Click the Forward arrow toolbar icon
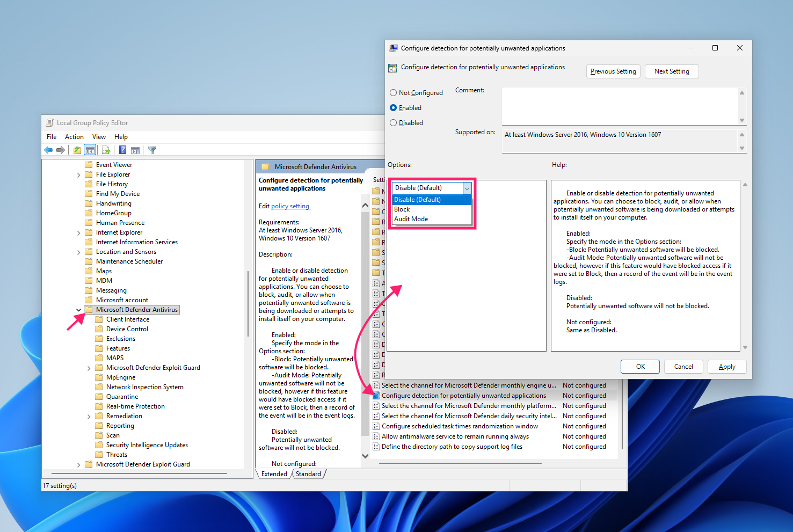The image size is (793, 532). 61,150
